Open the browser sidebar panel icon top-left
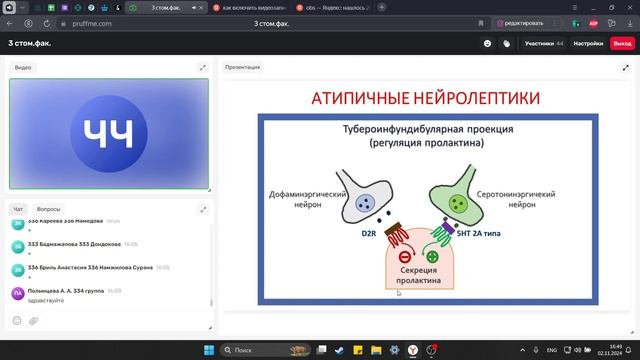The height and width of the screenshot is (360, 640). (9, 8)
